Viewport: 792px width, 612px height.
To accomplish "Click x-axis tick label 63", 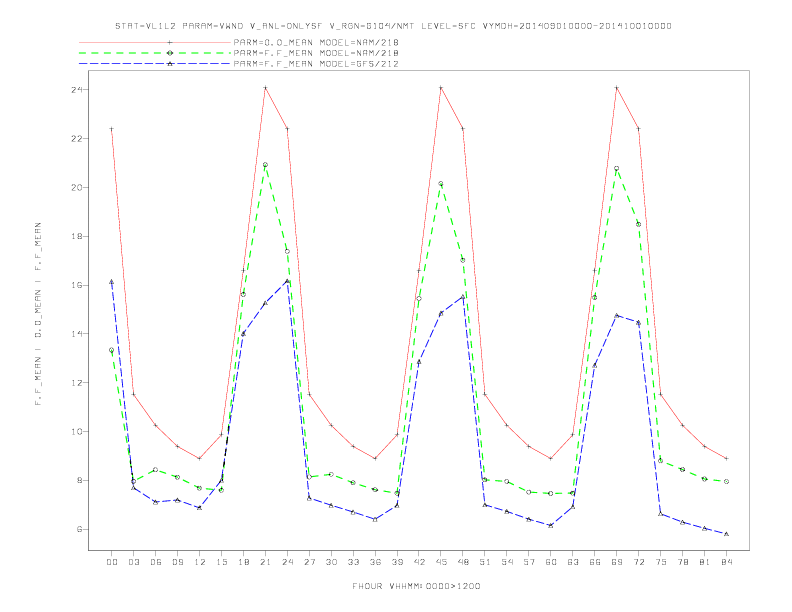I will tap(573, 562).
